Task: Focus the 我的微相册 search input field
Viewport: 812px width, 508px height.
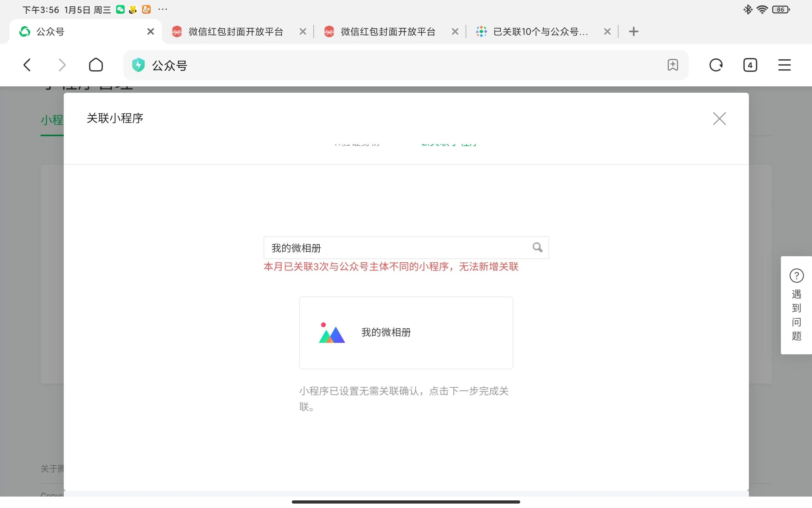Action: 406,248
